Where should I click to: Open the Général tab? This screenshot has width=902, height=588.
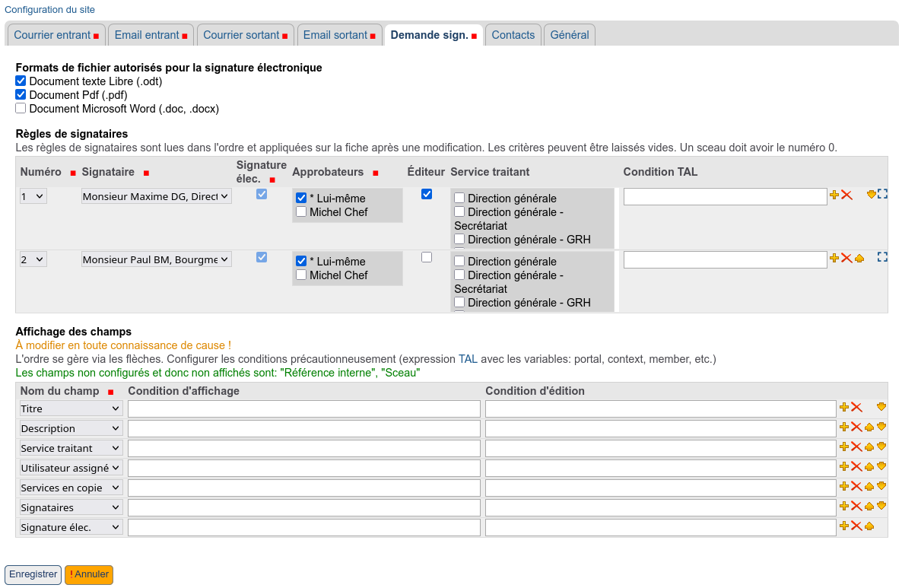pos(570,35)
